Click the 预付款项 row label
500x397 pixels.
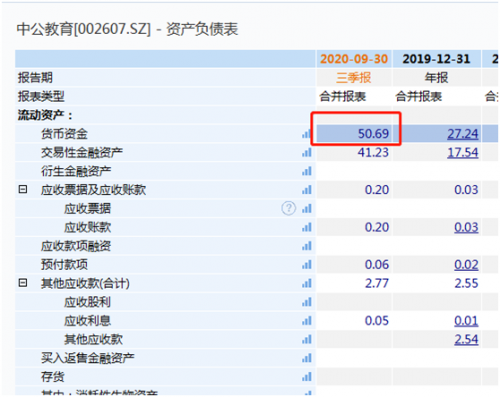[x=64, y=265]
